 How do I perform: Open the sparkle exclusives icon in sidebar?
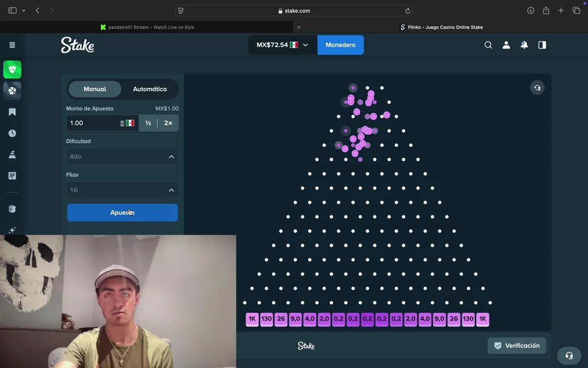[12, 230]
